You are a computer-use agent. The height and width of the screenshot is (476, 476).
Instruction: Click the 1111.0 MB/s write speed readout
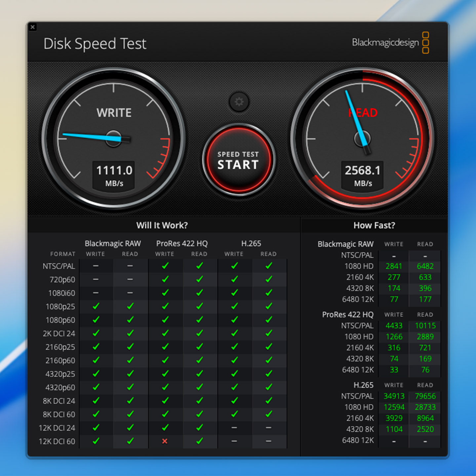pos(114,175)
